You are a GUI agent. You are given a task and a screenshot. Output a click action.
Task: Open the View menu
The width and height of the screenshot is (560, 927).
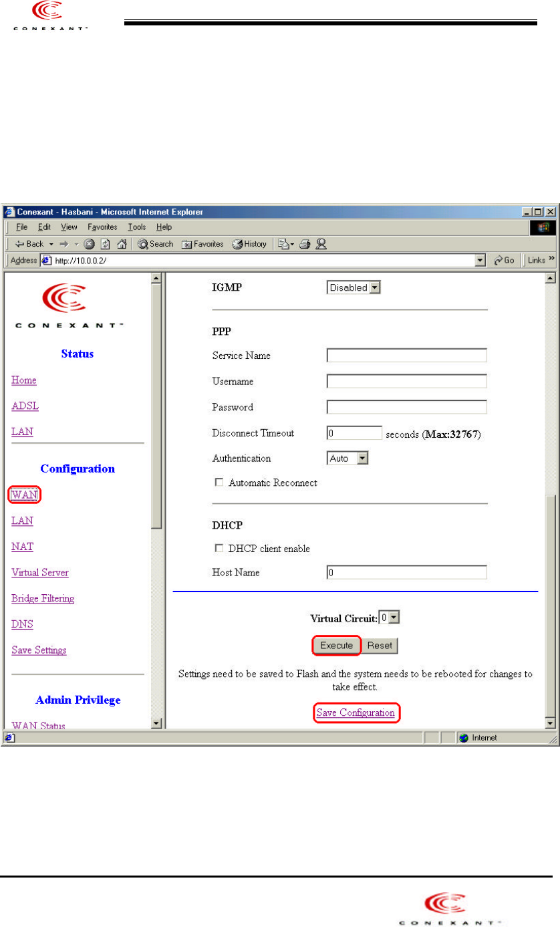[x=68, y=227]
